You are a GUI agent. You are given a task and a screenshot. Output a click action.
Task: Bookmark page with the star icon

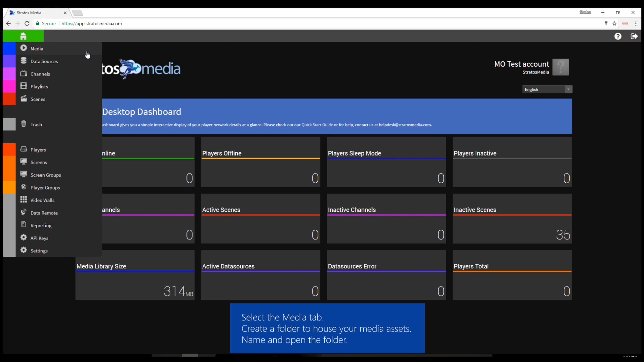pyautogui.click(x=614, y=24)
